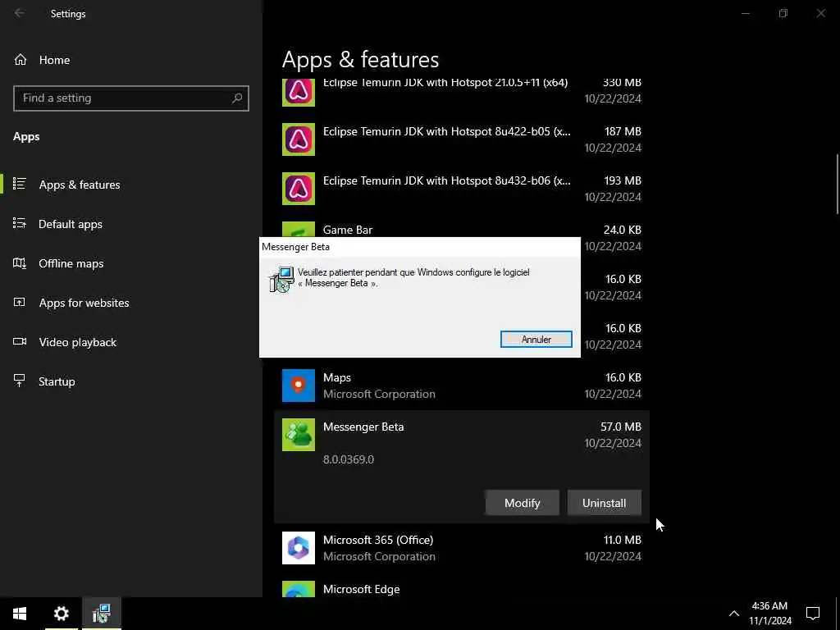The height and width of the screenshot is (630, 840).
Task: Select Eclipse Temurin JDK 8u432-b06 entry text
Action: pyautogui.click(x=447, y=180)
